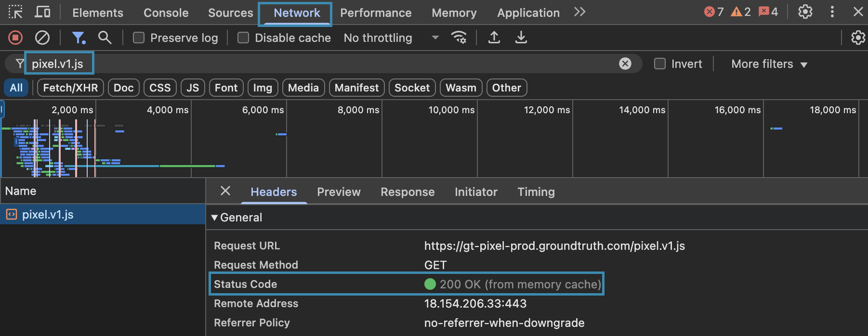
Task: Collapse the General headers section
Action: [x=215, y=218]
